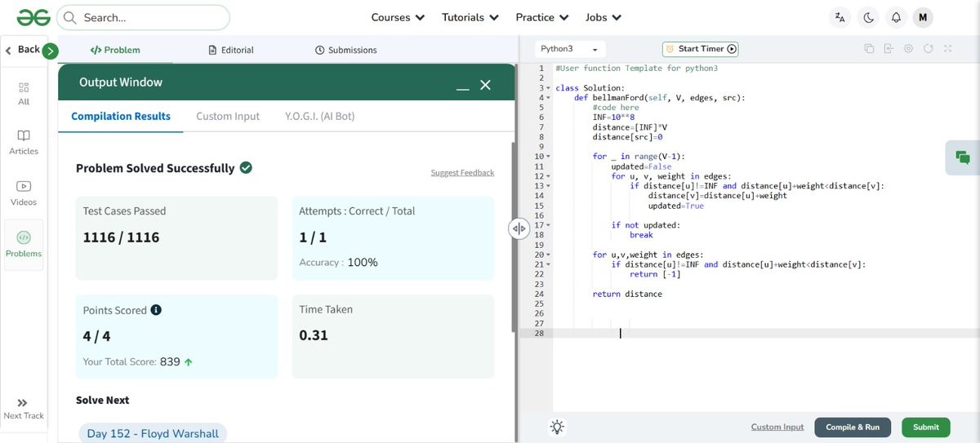This screenshot has height=443, width=980.
Task: Click the language translate icon
Action: coord(840,17)
